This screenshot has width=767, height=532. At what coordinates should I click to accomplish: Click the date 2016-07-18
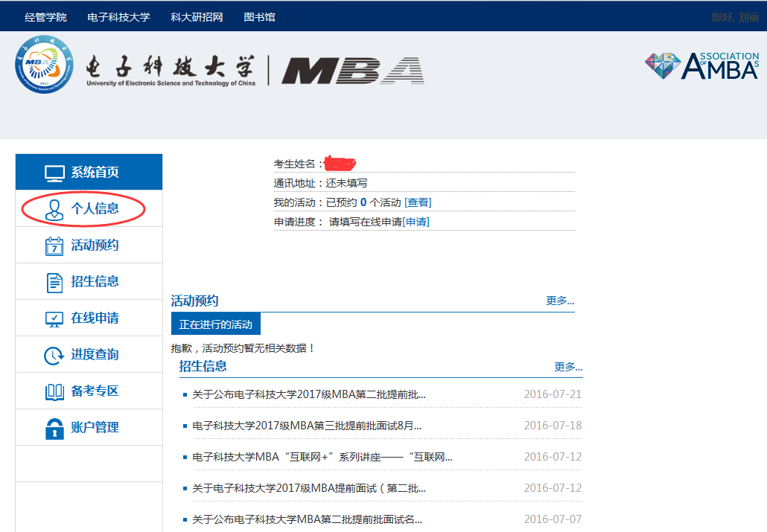click(x=553, y=426)
